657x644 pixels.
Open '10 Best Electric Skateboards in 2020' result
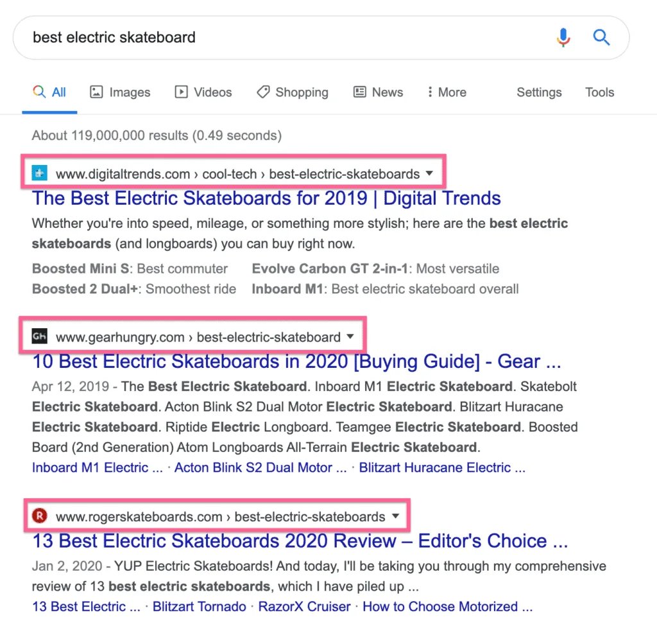coord(296,361)
